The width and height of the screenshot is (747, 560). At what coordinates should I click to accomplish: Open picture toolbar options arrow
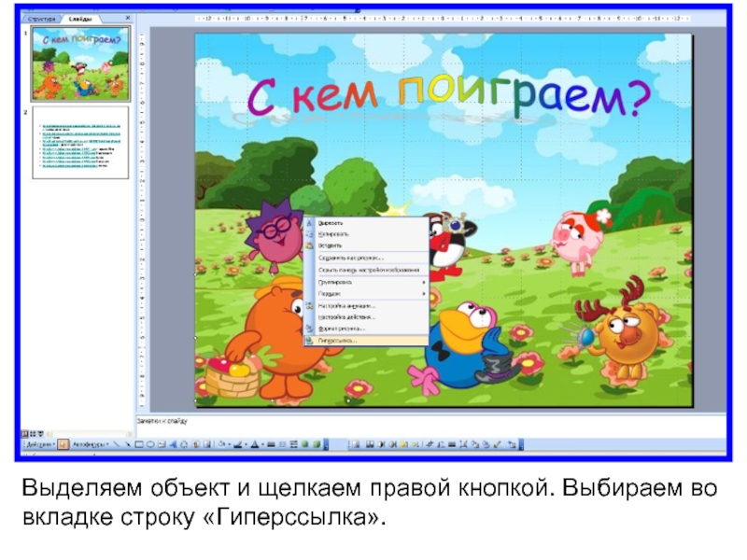click(521, 445)
